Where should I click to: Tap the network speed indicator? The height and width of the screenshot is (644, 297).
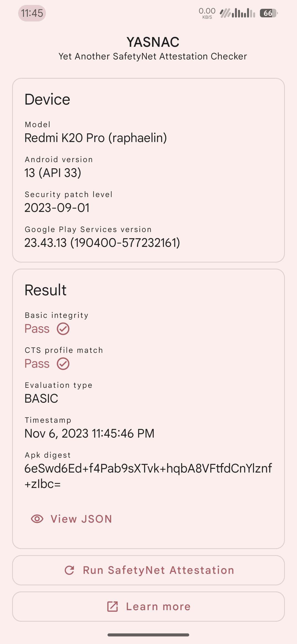(x=207, y=13)
